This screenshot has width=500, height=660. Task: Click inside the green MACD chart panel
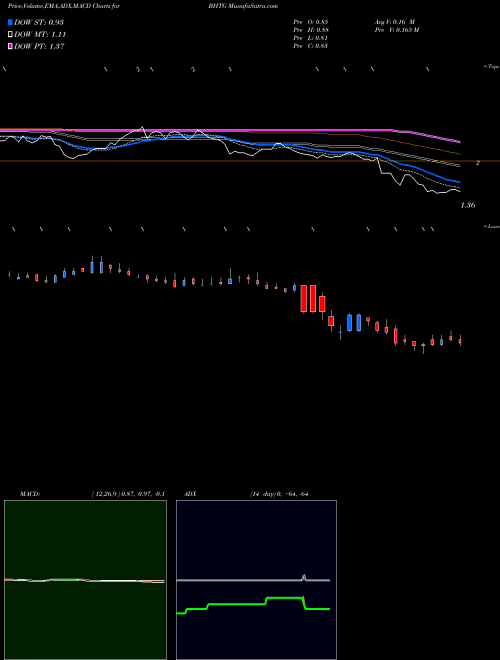pos(85,580)
